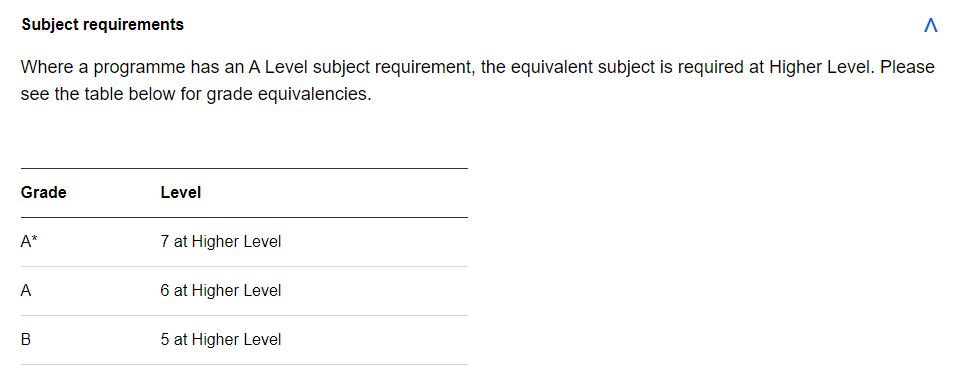Click the words 'Higher Level. Please' in paragraph
The height and width of the screenshot is (384, 962).
(852, 67)
